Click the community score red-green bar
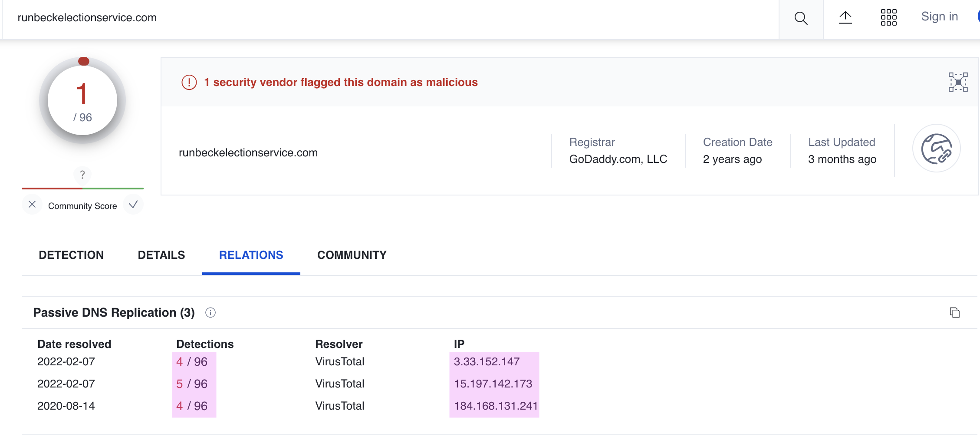 click(82, 189)
